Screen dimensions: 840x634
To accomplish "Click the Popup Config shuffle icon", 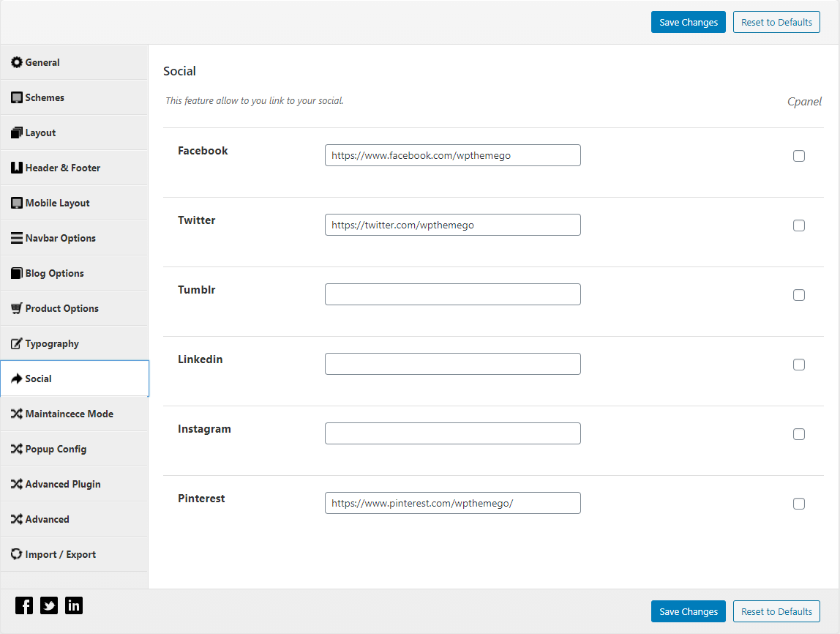I will (17, 449).
